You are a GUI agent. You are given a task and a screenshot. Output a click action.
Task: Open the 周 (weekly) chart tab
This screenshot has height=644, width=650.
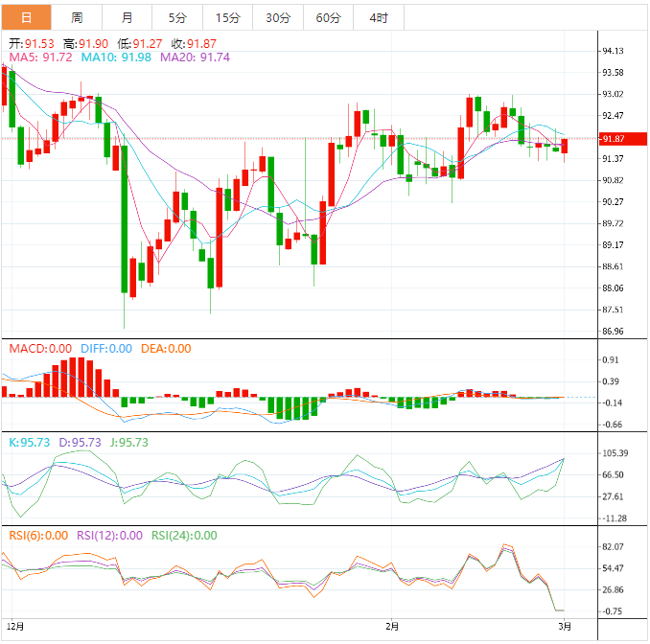[x=77, y=17]
